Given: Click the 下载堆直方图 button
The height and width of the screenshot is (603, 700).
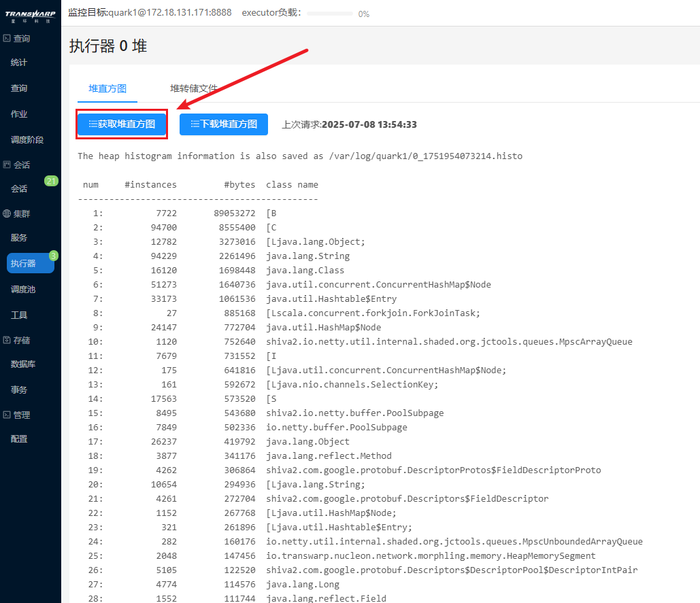Looking at the screenshot, I should (224, 124).
